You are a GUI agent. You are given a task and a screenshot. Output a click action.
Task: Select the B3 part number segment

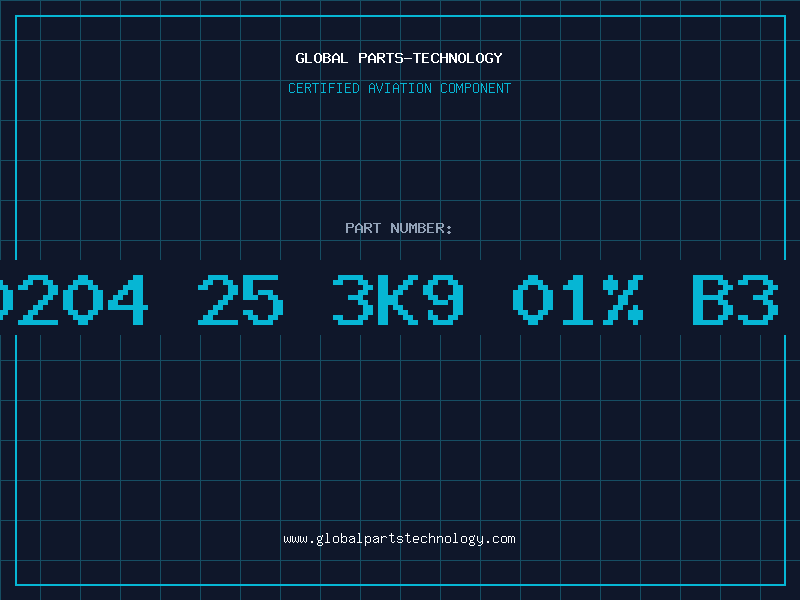(735, 299)
